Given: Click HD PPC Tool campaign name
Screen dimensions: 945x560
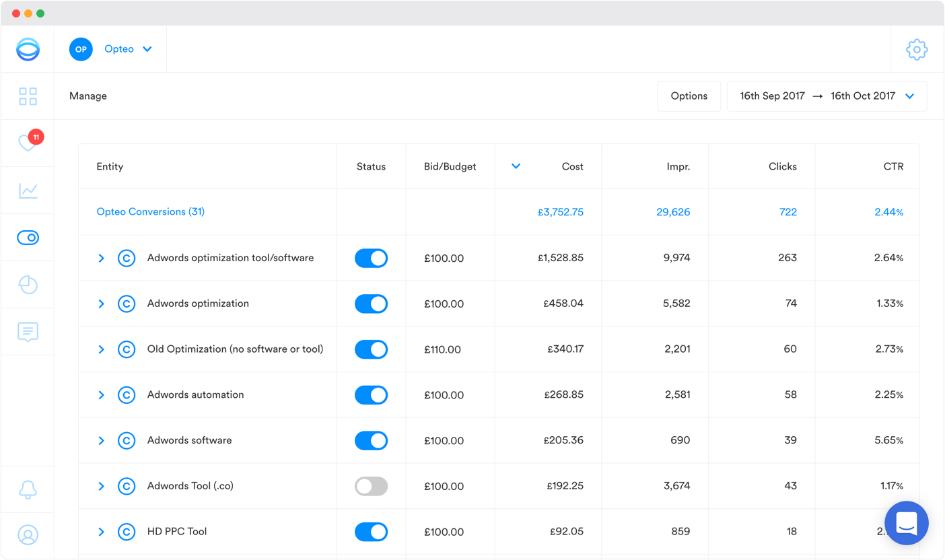Looking at the screenshot, I should [177, 532].
